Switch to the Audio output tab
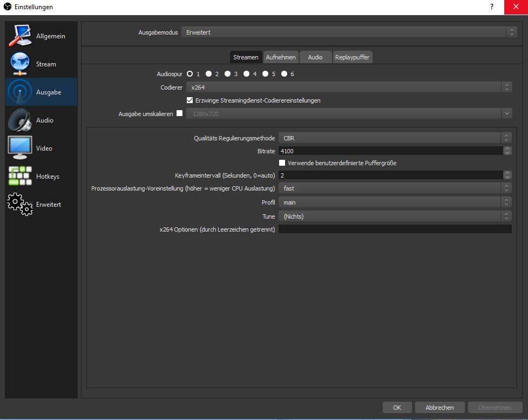The image size is (528, 420). point(315,57)
